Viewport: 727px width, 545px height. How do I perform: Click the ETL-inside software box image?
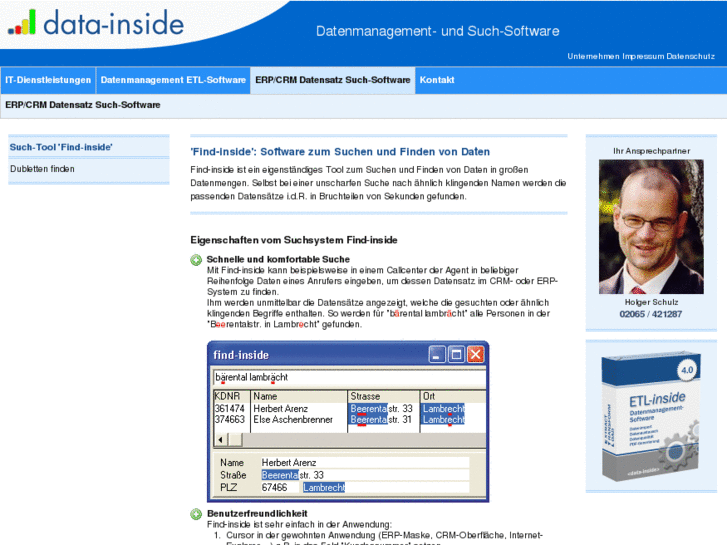tap(651, 417)
